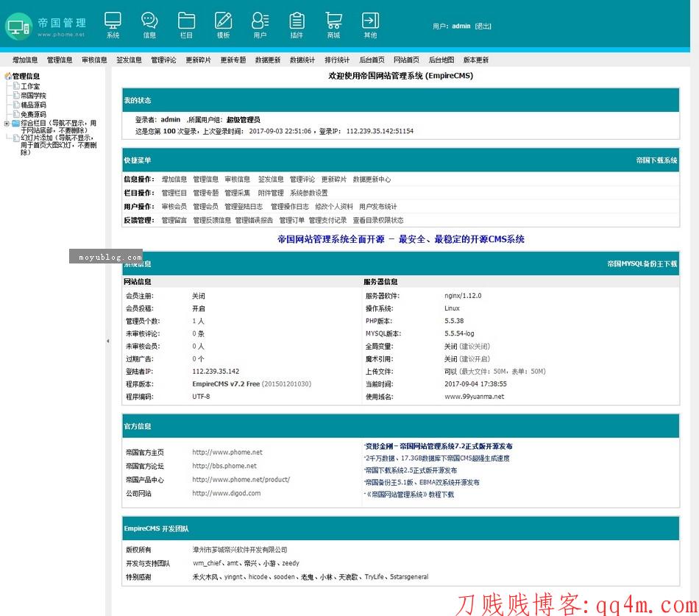The height and width of the screenshot is (616, 699).
Task: Open 管理操作日志 quick link
Action: click(290, 207)
